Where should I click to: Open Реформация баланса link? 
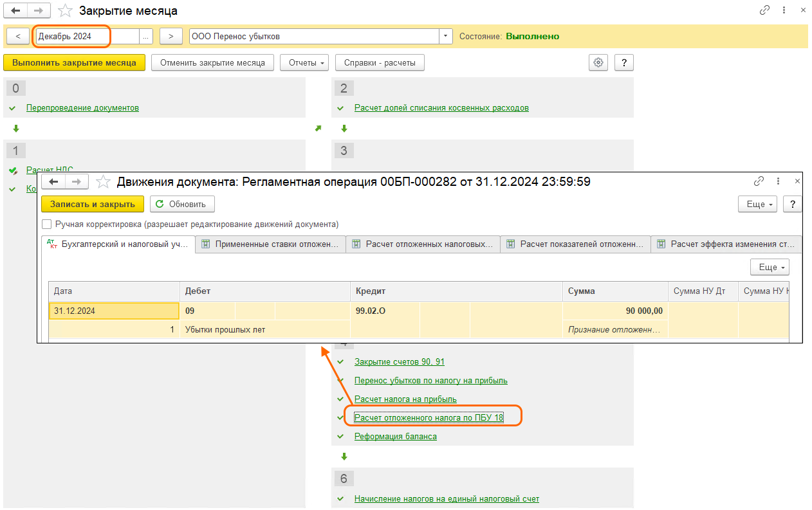[x=395, y=437]
